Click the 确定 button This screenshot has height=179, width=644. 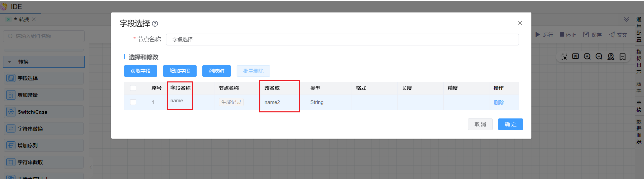[510, 124]
